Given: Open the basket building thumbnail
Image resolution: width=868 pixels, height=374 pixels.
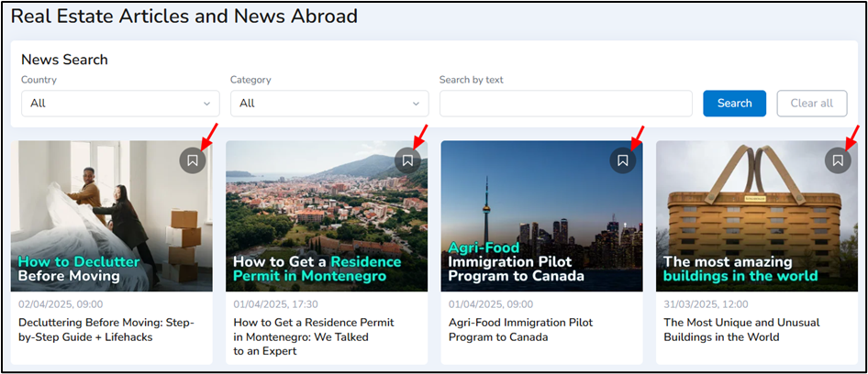Looking at the screenshot, I should [x=757, y=215].
